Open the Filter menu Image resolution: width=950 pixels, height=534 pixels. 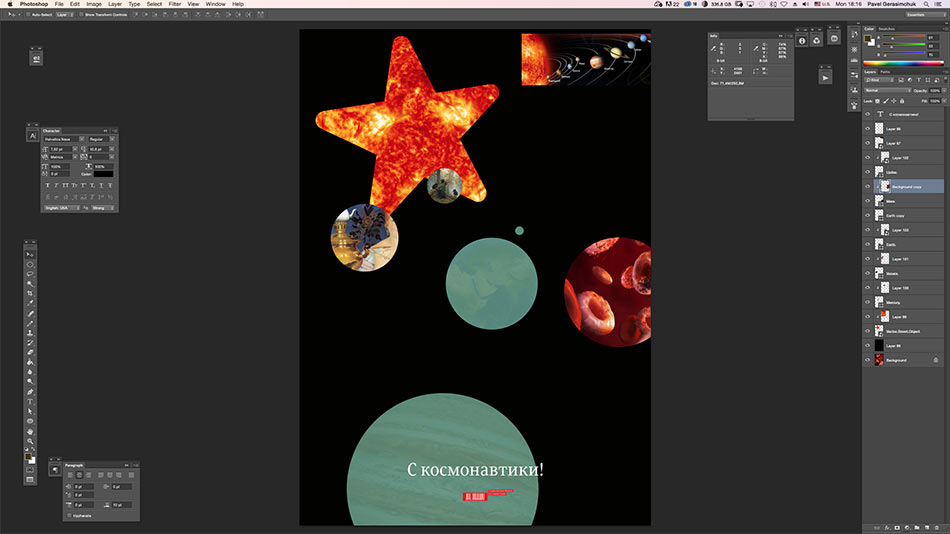(174, 4)
